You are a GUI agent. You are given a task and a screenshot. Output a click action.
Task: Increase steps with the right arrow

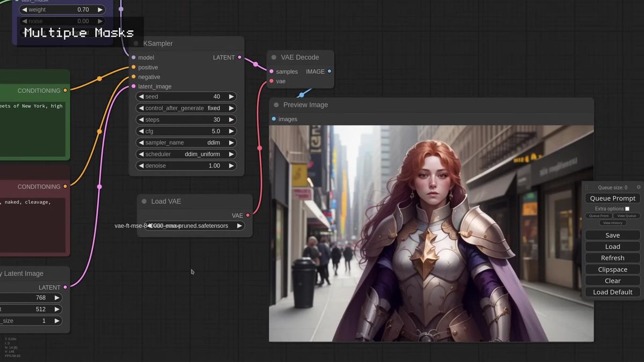[231, 120]
